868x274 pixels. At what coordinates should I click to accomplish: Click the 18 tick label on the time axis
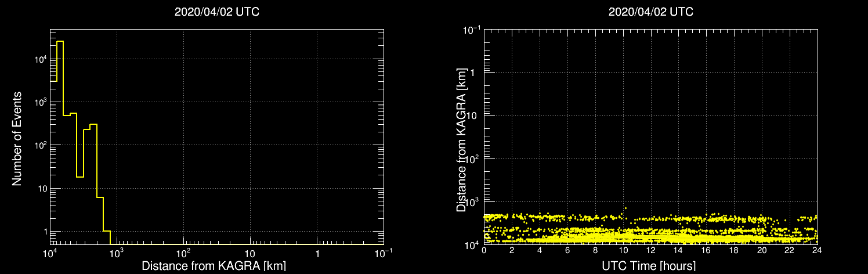click(734, 251)
